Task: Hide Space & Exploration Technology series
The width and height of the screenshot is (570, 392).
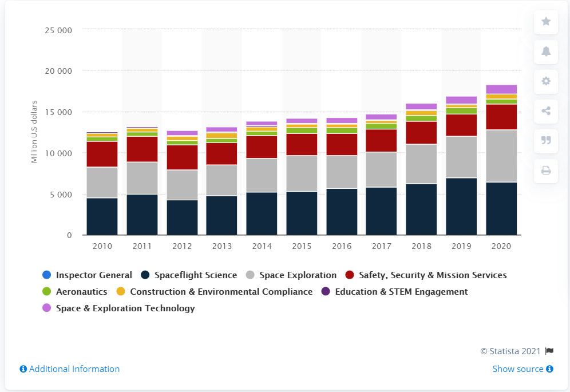Action: 119,308
